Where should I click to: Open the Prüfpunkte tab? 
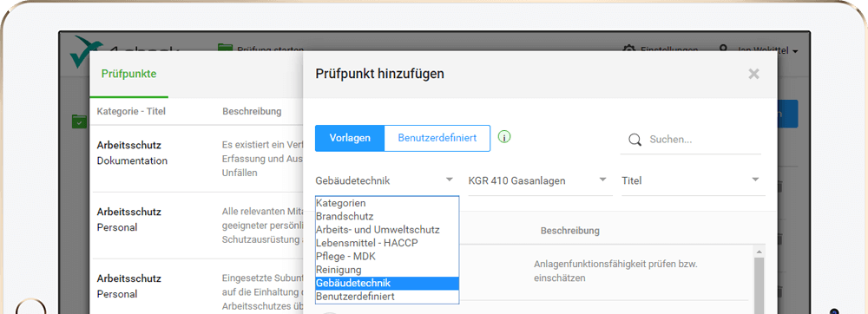(129, 74)
